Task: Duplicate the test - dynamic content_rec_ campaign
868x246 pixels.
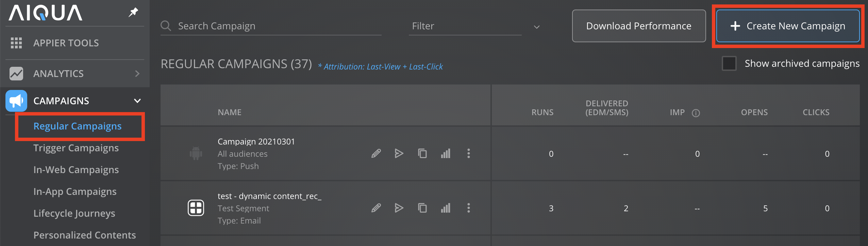Action: click(422, 208)
